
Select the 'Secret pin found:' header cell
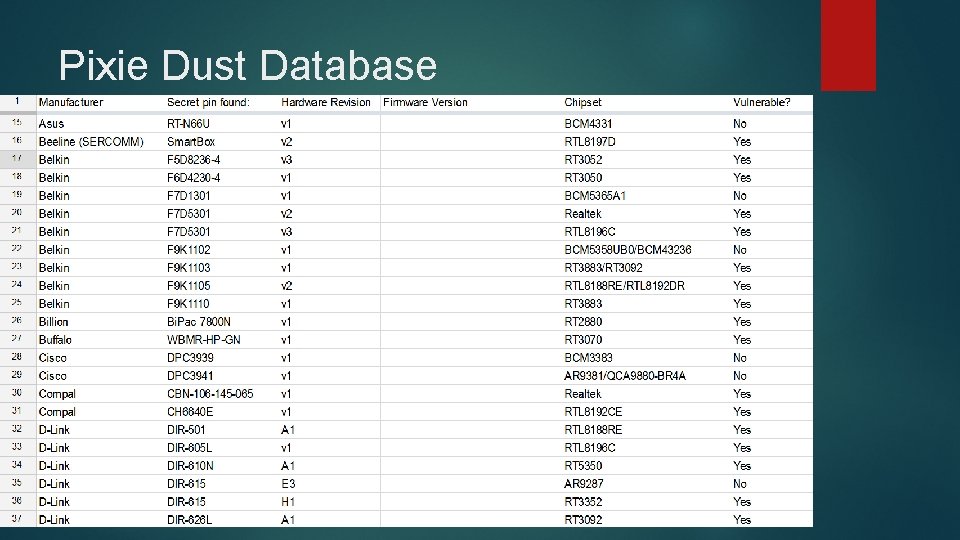tap(208, 102)
